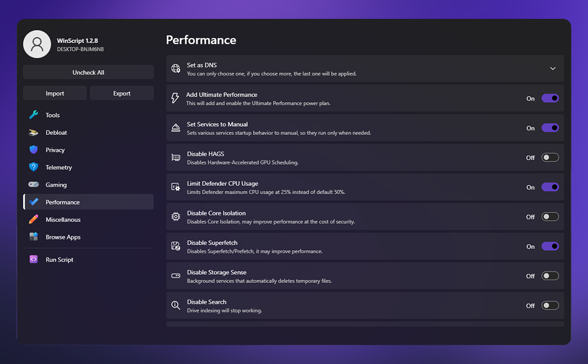Click the Telemetry question-shield icon
This screenshot has width=588, height=364.
[x=34, y=167]
